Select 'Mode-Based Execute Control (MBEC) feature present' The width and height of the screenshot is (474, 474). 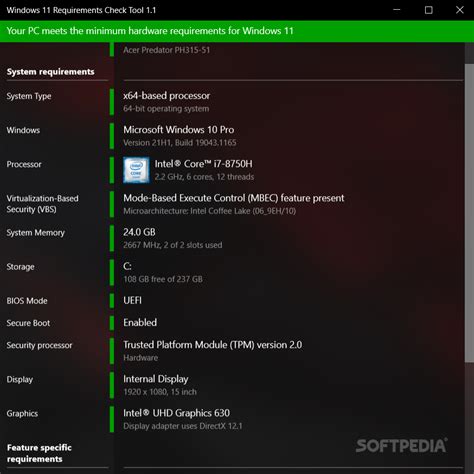pos(234,198)
